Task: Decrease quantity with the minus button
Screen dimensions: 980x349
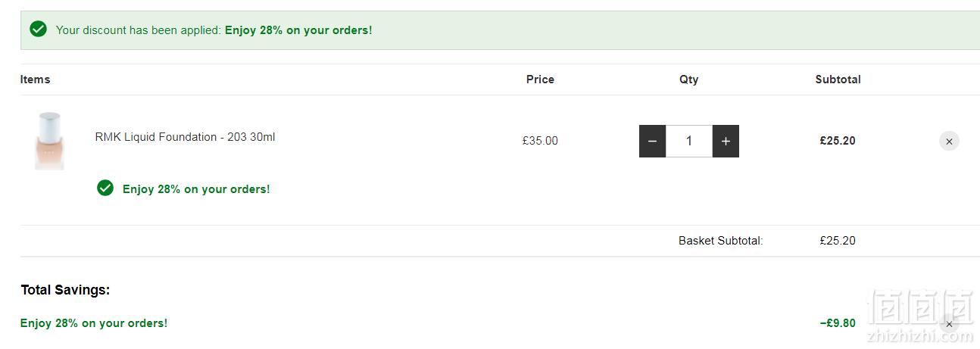Action: (652, 141)
